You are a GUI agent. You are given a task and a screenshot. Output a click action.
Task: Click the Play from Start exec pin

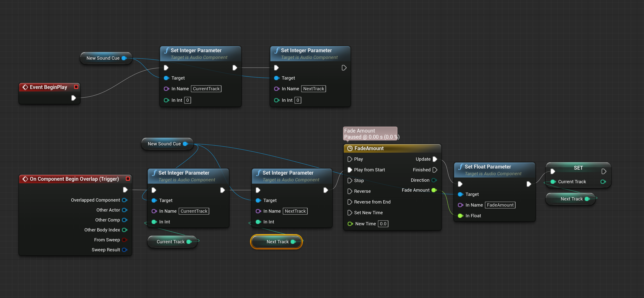[350, 170]
